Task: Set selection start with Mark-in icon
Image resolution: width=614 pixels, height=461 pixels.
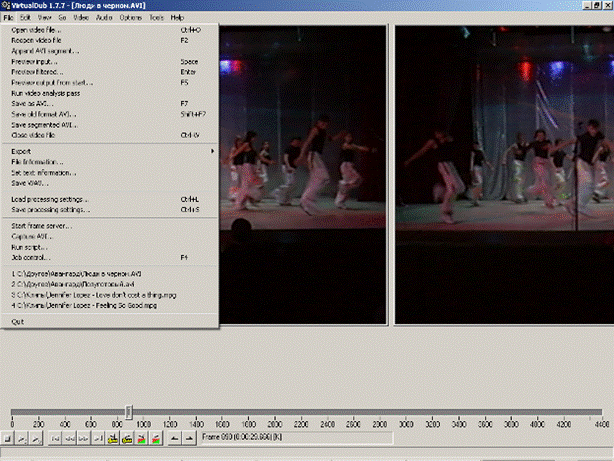Action: [175, 438]
